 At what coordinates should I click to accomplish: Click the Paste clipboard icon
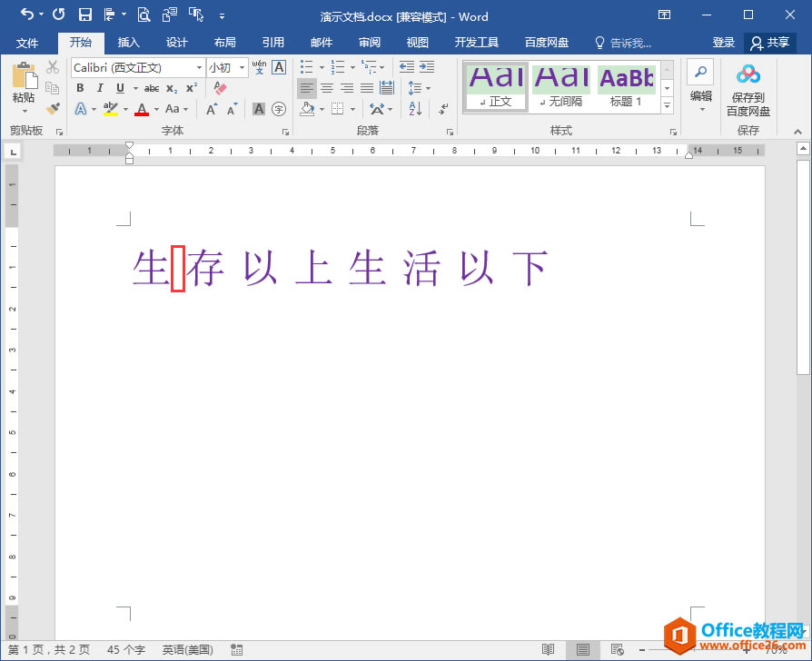click(24, 75)
